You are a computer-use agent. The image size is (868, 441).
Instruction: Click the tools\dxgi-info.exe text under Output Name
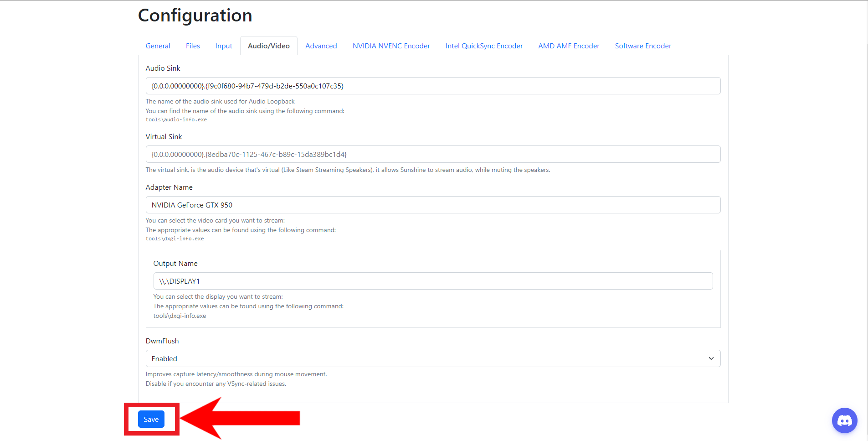(180, 316)
